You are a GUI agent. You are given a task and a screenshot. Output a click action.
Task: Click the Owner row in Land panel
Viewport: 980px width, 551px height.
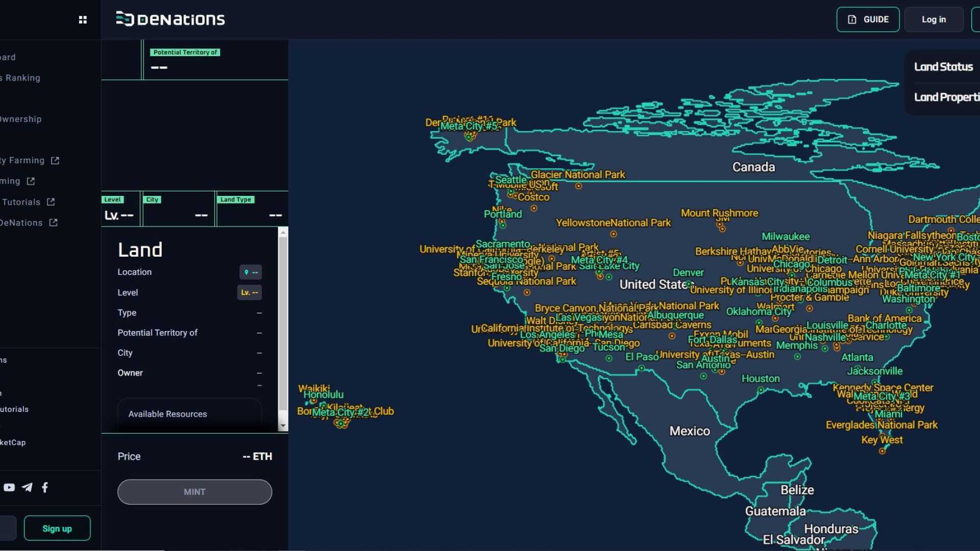189,373
